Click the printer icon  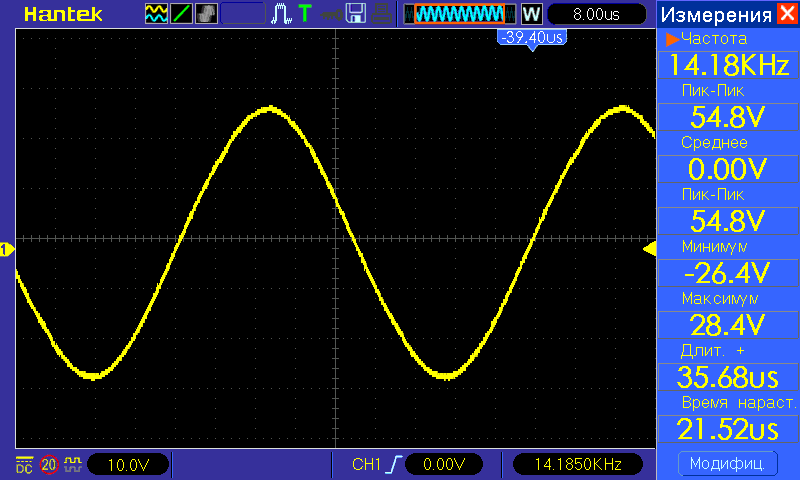pos(381,14)
